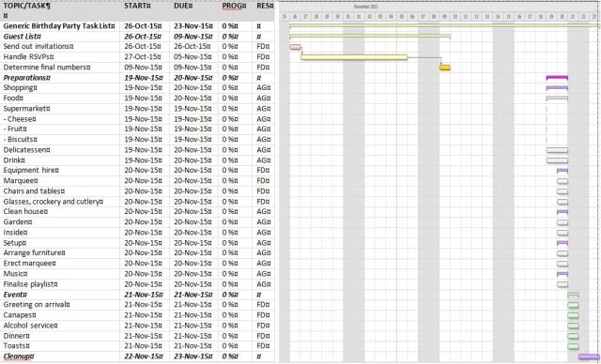The width and height of the screenshot is (601, 364).
Task: Select the 'Glasses, crockery and cutlery' task name
Action: coord(54,202)
